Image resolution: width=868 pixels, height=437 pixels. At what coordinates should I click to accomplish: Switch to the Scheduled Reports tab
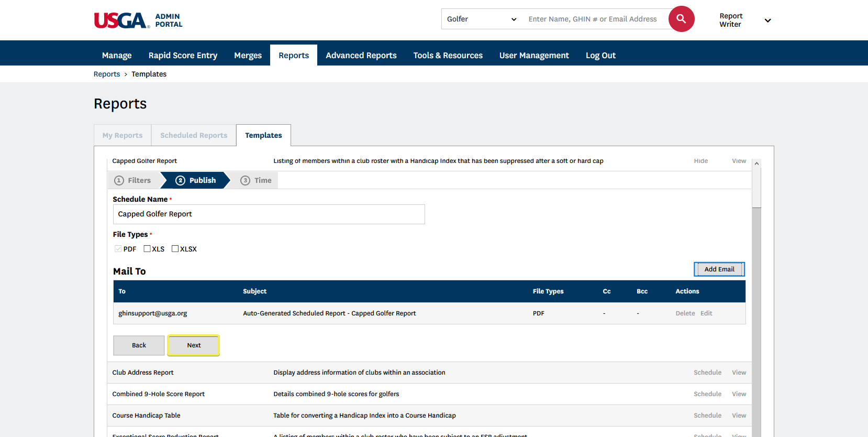(194, 135)
